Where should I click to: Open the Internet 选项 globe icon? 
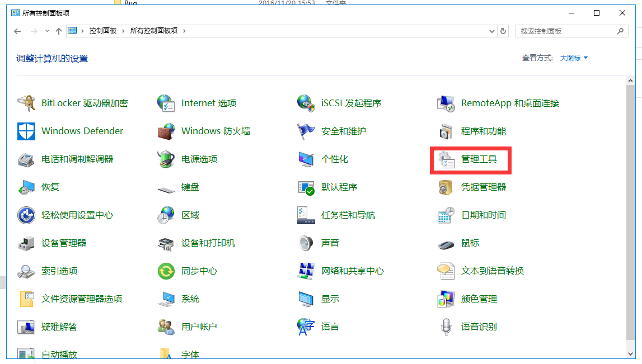tap(166, 103)
